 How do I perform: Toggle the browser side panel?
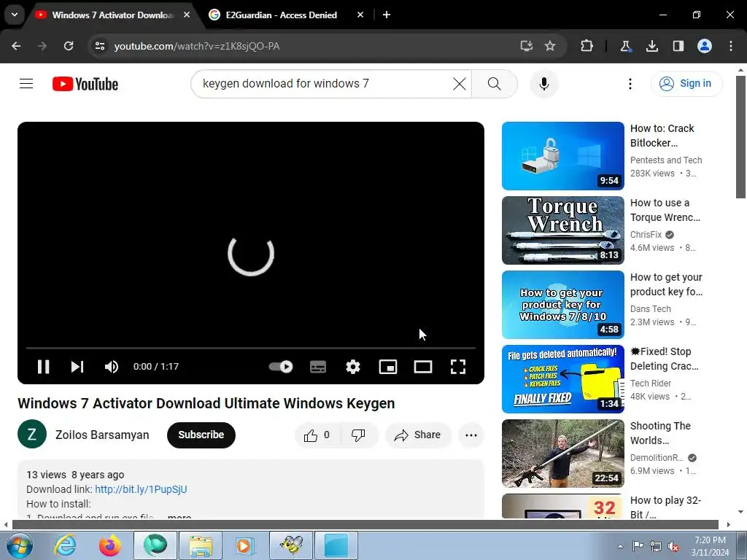point(678,46)
